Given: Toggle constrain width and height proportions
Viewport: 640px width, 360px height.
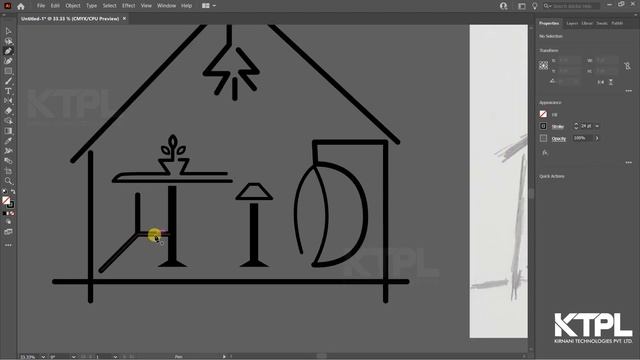Looking at the screenshot, I should pos(627,65).
